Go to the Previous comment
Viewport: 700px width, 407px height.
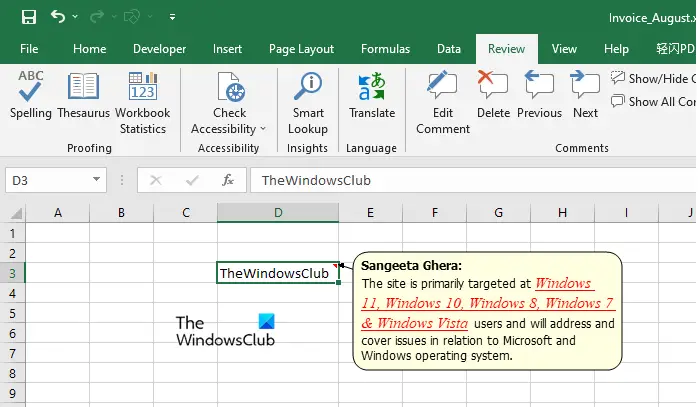(x=539, y=95)
